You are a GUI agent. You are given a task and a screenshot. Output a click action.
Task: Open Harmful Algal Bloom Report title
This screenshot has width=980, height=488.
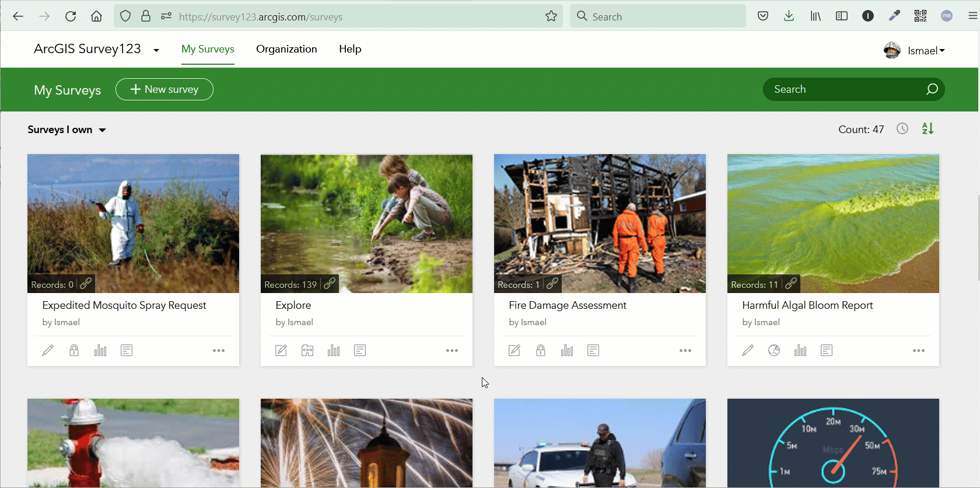click(807, 305)
